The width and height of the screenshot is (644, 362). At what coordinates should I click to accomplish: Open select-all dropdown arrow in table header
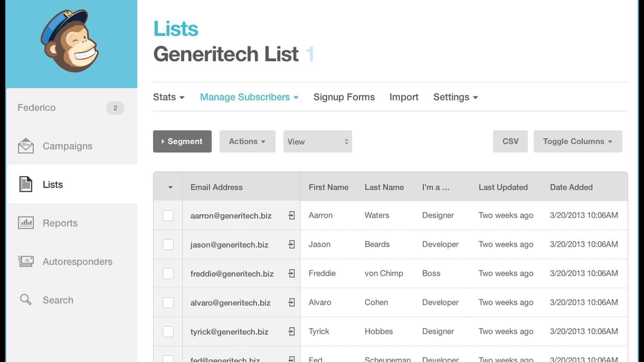click(x=170, y=187)
